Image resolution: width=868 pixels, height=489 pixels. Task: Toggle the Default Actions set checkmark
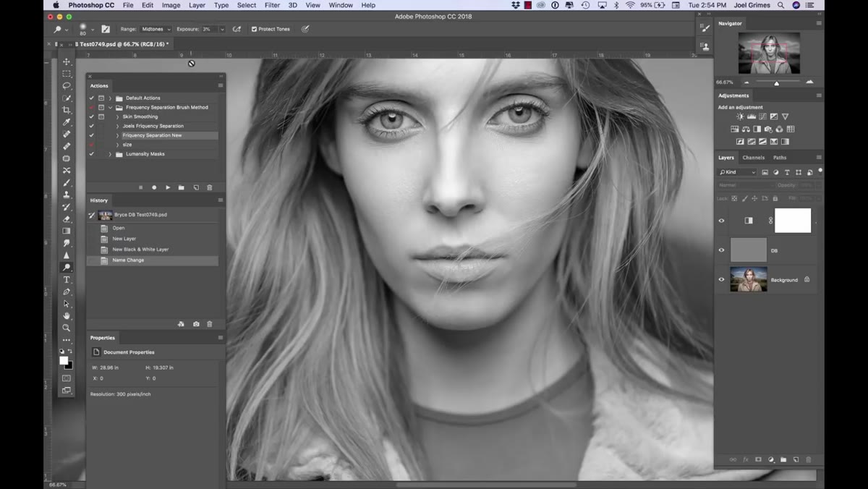(x=91, y=98)
